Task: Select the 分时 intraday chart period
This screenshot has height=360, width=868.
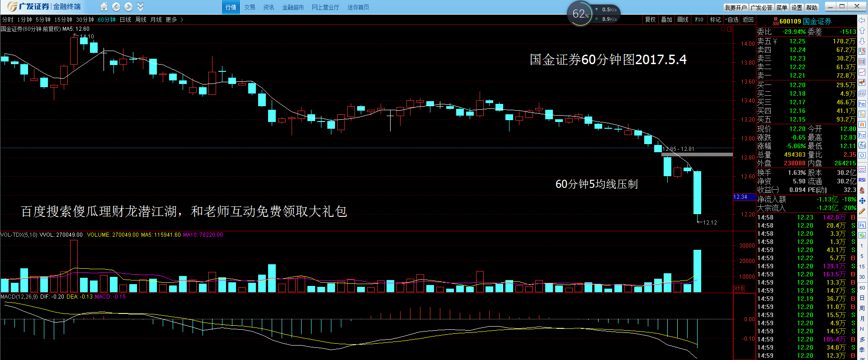Action: (8, 19)
